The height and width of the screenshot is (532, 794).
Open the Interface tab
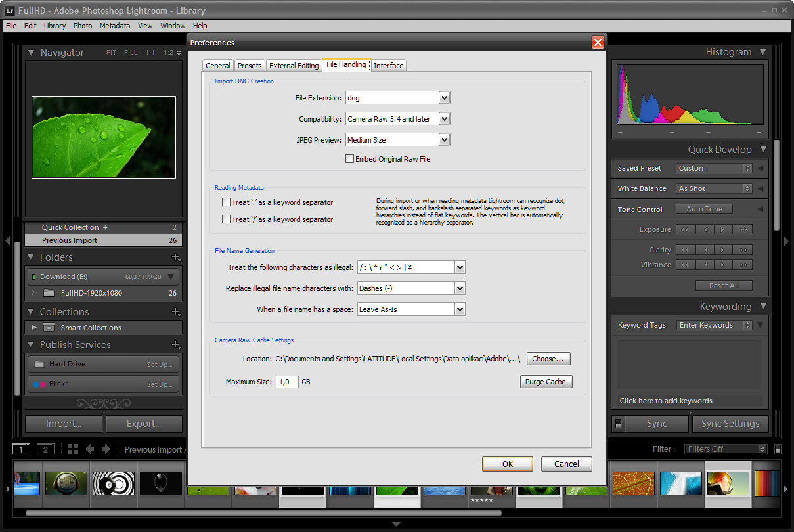click(389, 66)
